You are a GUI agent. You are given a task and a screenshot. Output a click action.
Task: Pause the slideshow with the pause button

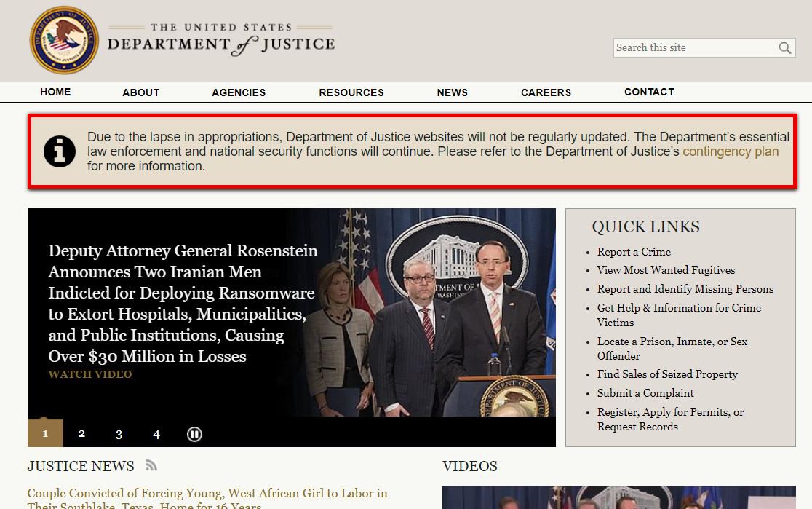pyautogui.click(x=194, y=434)
